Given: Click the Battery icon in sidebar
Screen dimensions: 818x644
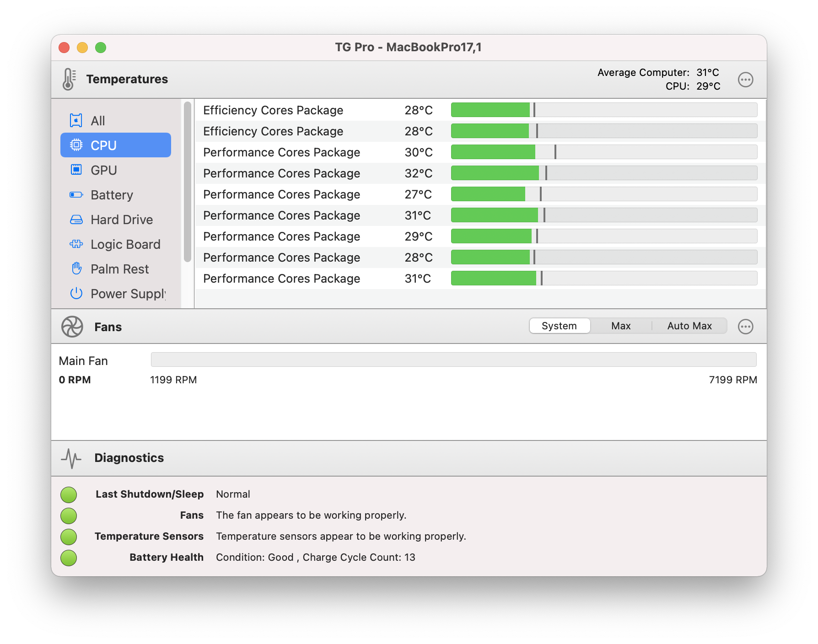Looking at the screenshot, I should click(x=76, y=195).
